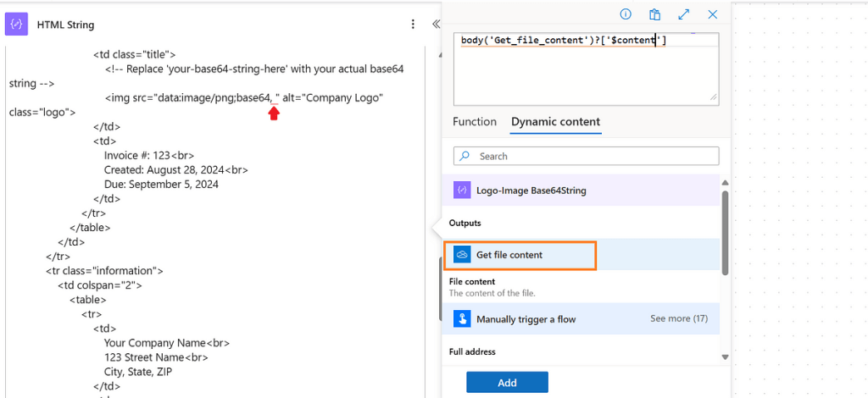Switch to the Function tab
The width and height of the screenshot is (868, 398).
[475, 122]
